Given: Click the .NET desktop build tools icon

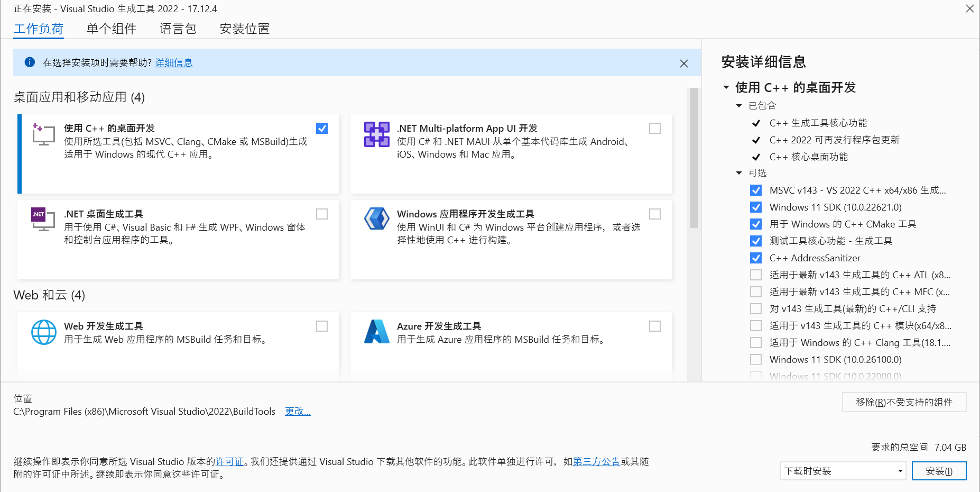Looking at the screenshot, I should 43,219.
